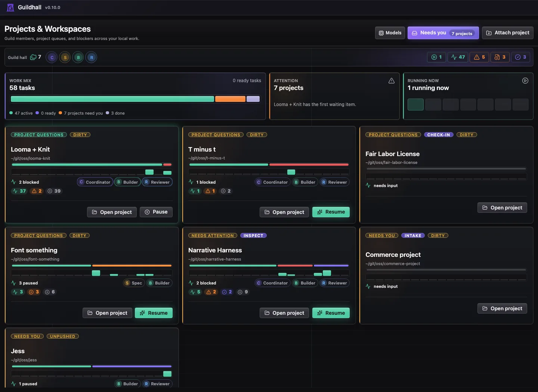
Task: Click the purple done segment of work mix bar
Action: [x=253, y=99]
